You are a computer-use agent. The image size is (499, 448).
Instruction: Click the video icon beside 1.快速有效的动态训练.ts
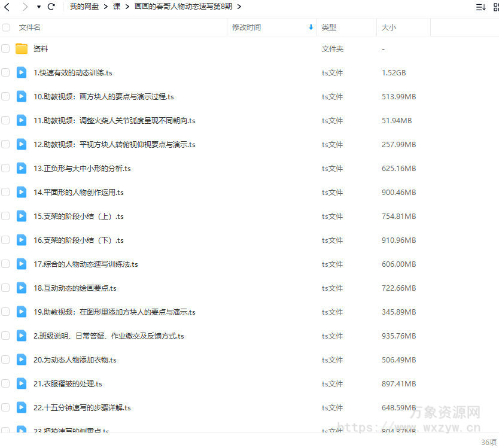pos(22,72)
